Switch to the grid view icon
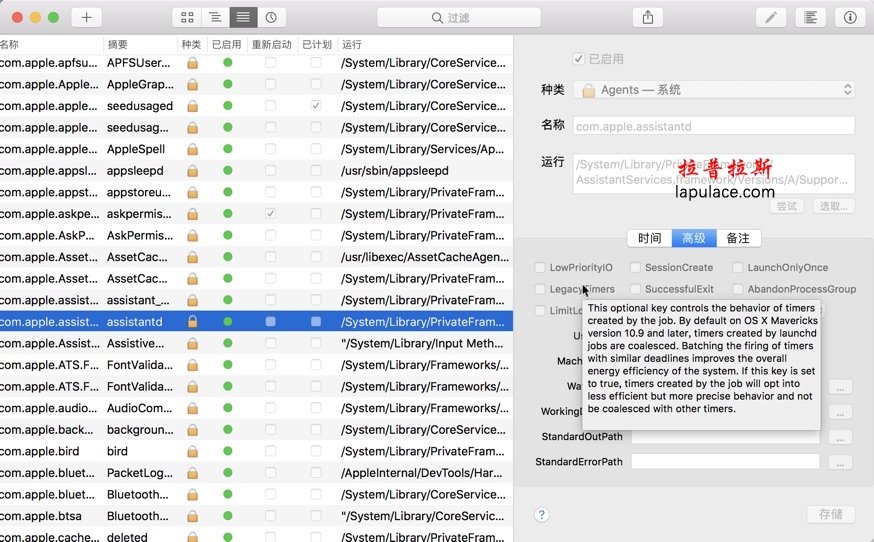Image resolution: width=874 pixels, height=542 pixels. (187, 17)
